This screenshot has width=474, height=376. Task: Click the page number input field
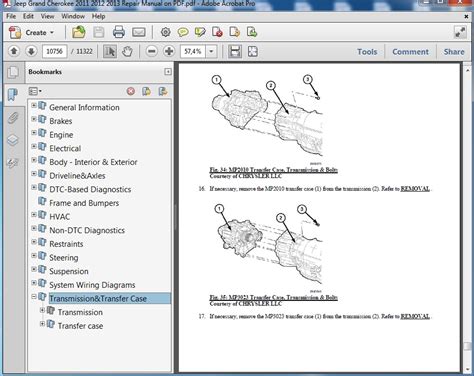[54, 51]
